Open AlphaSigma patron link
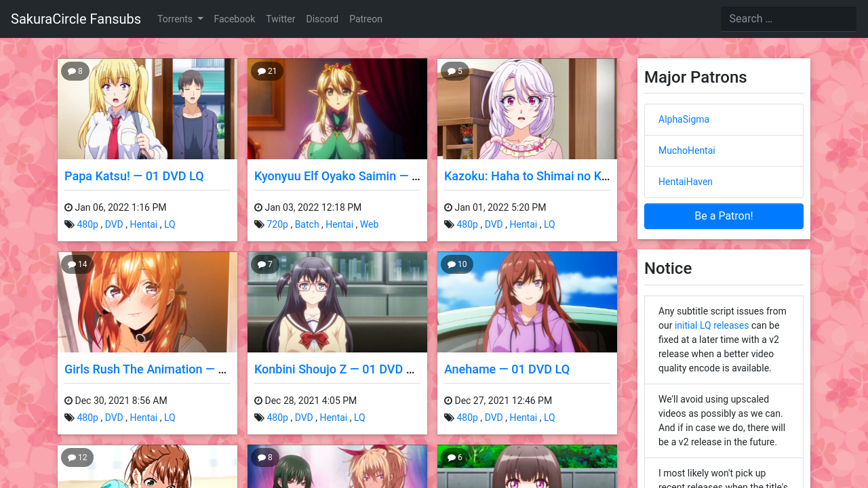Image resolution: width=868 pixels, height=488 pixels. point(684,119)
